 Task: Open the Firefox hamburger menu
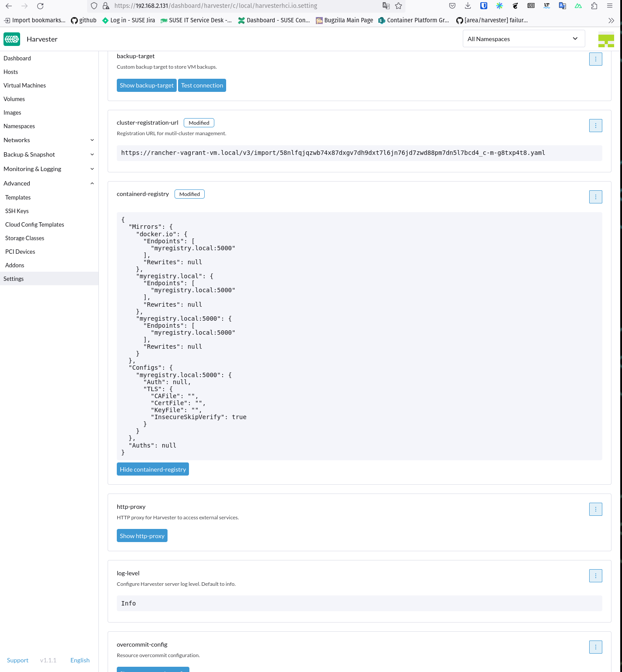tap(609, 6)
